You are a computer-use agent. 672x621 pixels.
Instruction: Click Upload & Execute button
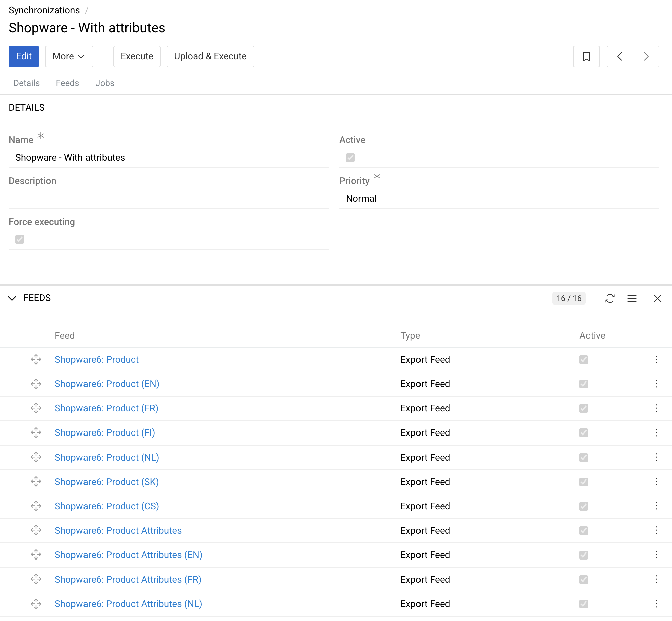click(210, 56)
